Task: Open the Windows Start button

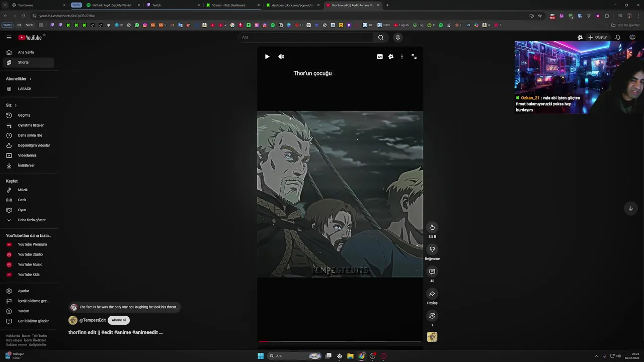Action: 261,356
